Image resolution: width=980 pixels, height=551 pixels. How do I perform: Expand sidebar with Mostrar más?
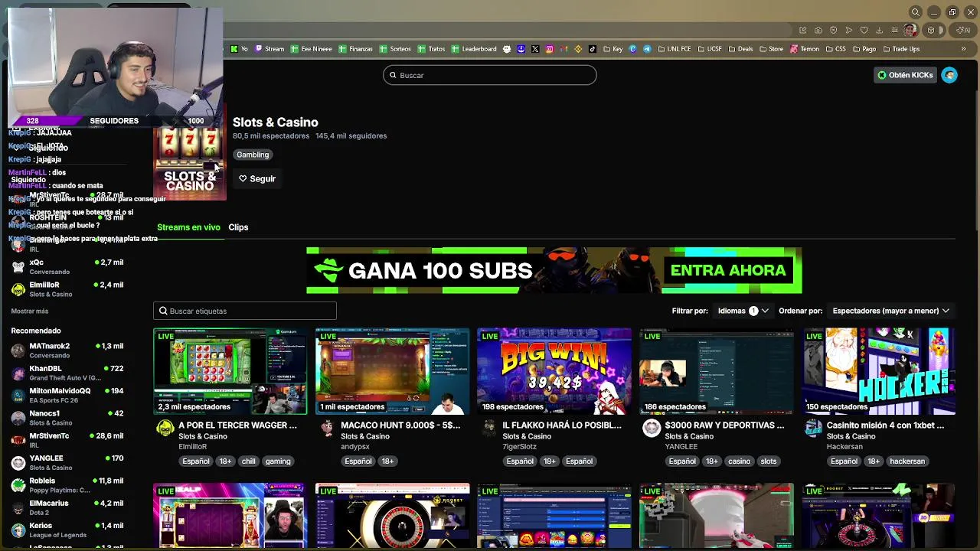click(x=30, y=311)
